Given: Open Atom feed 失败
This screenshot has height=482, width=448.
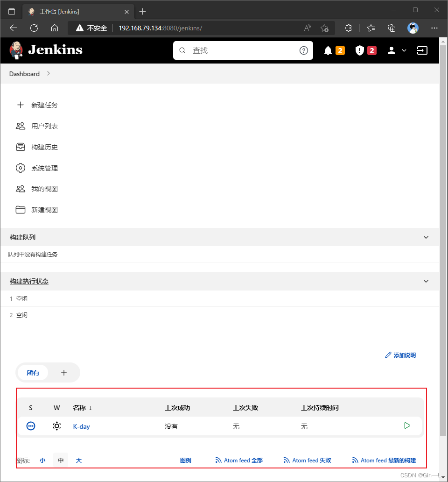Looking at the screenshot, I should click(x=308, y=461).
